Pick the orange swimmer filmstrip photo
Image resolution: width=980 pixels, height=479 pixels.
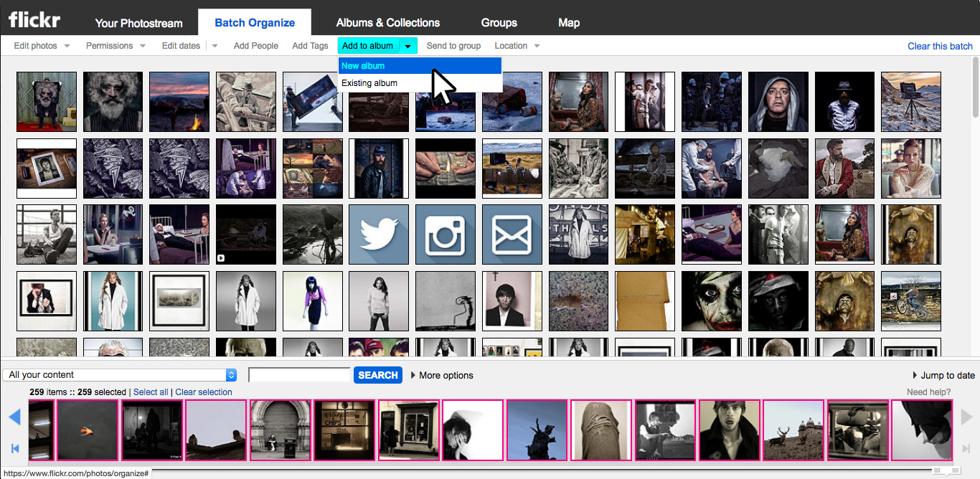88,430
